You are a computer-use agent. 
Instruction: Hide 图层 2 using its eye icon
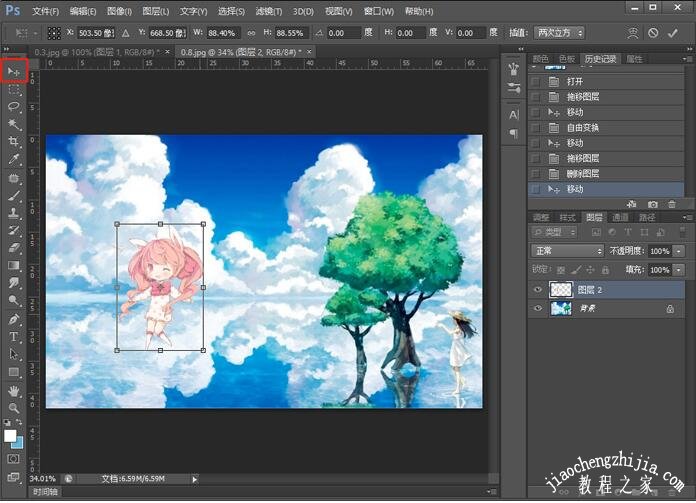coord(538,290)
